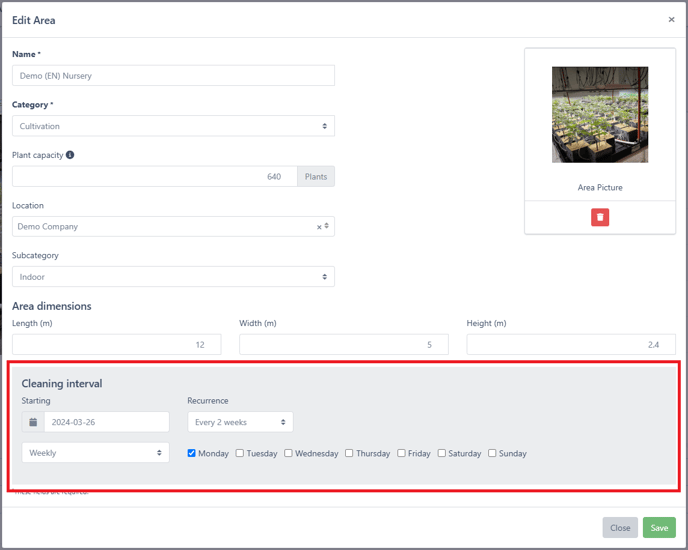Open the Location dropdown Demo Company
Image resolution: width=688 pixels, height=550 pixels.
click(x=165, y=227)
